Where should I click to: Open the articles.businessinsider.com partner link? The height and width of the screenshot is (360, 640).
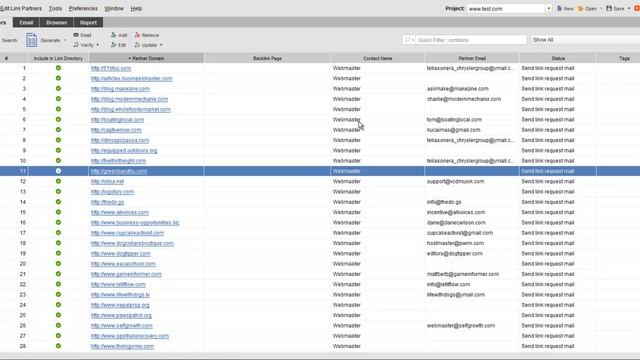click(131, 78)
